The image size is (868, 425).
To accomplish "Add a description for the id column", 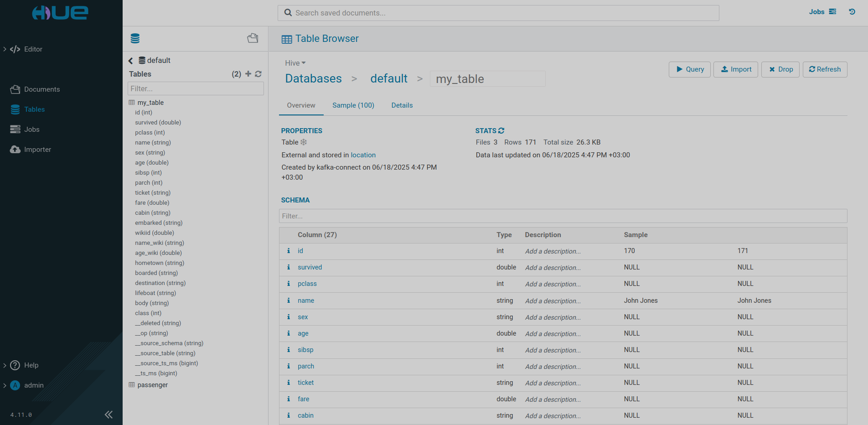I will 553,251.
